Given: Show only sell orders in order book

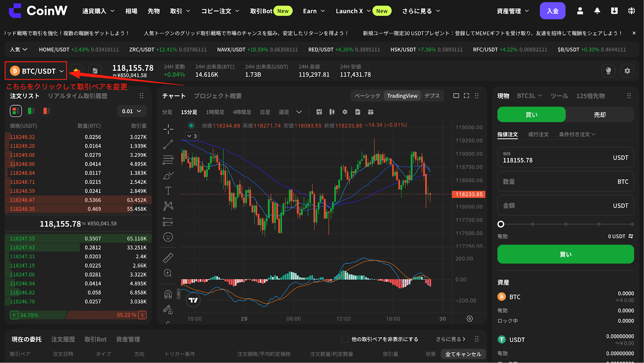Looking at the screenshot, I should pos(46,111).
